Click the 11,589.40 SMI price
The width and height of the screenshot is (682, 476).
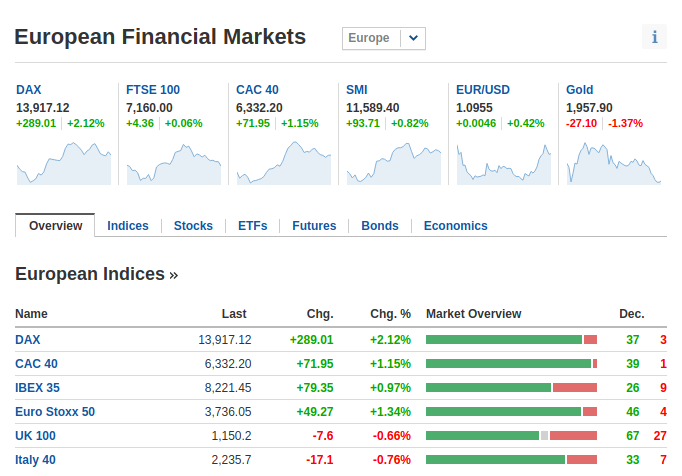(x=373, y=107)
